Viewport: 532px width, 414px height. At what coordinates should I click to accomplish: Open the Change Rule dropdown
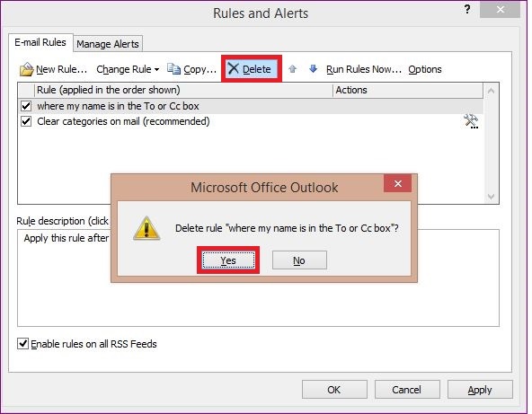[x=128, y=69]
